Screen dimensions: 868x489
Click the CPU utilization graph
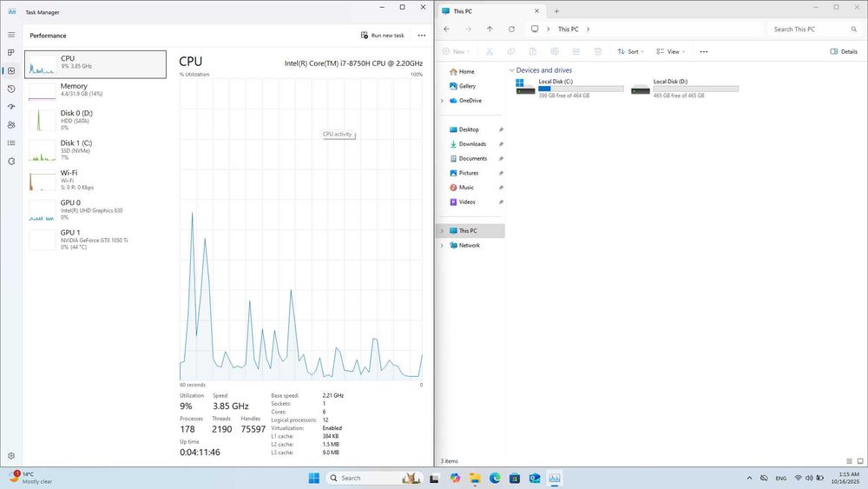click(301, 229)
